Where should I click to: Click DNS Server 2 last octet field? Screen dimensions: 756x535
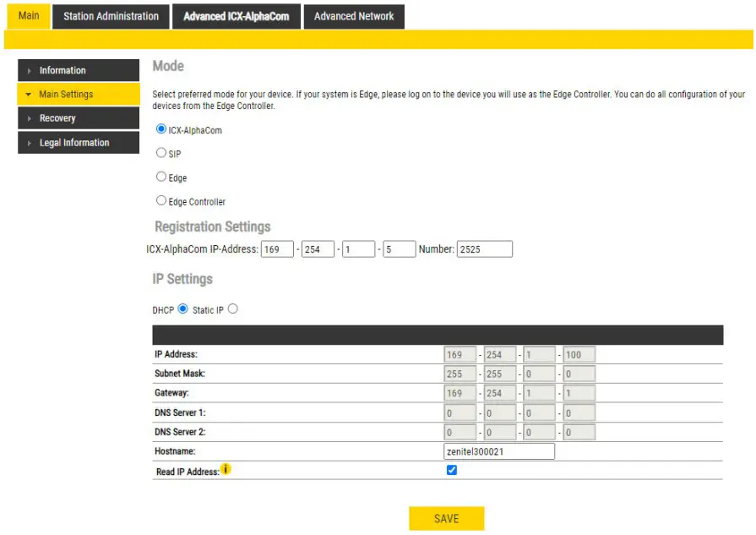pyautogui.click(x=579, y=432)
